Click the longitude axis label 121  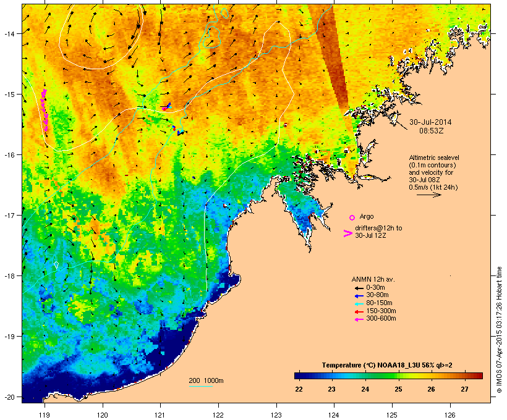pyautogui.click(x=160, y=415)
